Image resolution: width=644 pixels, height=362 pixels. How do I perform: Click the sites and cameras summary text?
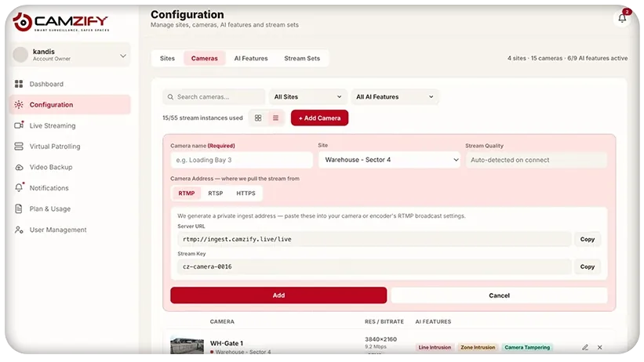tap(567, 58)
